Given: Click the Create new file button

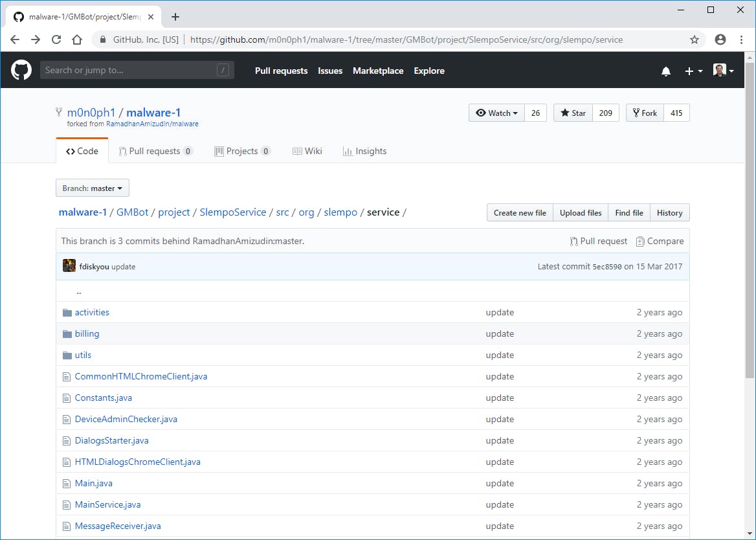Looking at the screenshot, I should click(x=520, y=212).
